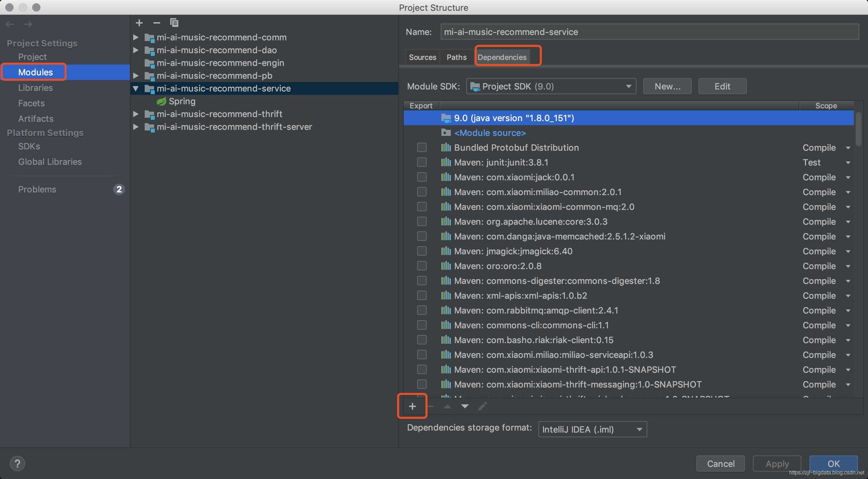Expand mi-ai-music-recommend-thrift module tree
Viewport: 868px width, 479px height.
point(135,114)
